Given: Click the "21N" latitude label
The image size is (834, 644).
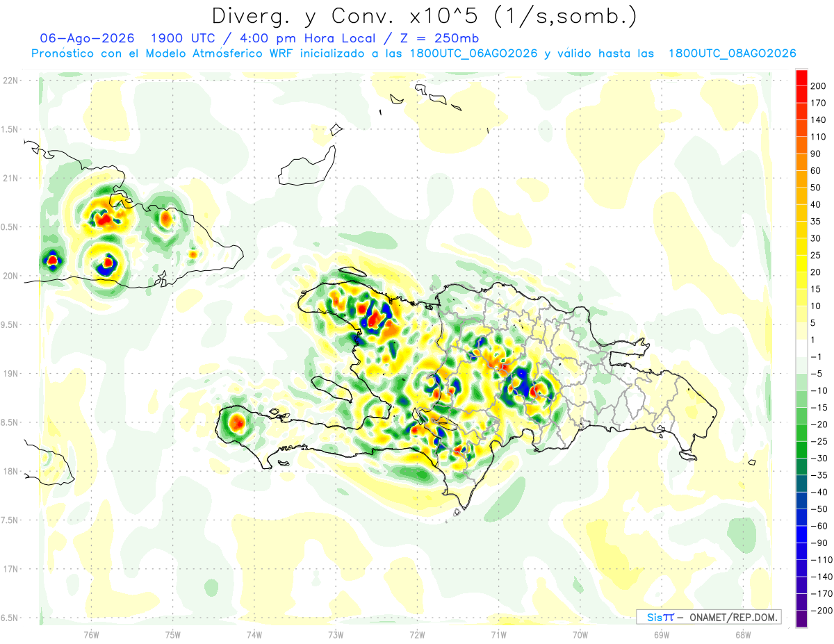Looking at the screenshot, I should pos(10,179).
